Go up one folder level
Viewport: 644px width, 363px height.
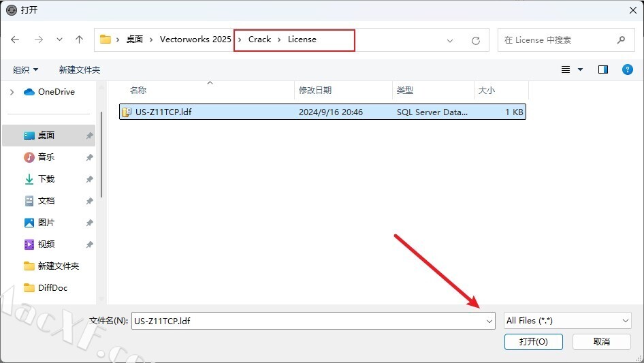(79, 40)
